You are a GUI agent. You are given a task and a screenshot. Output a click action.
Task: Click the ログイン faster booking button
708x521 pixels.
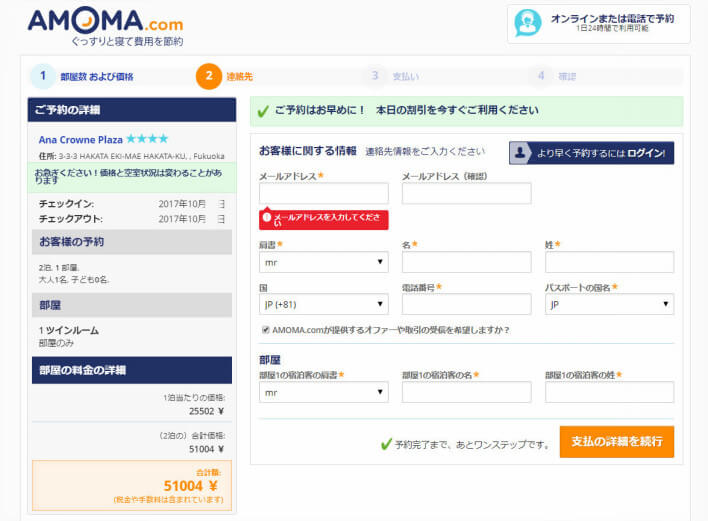tap(591, 152)
